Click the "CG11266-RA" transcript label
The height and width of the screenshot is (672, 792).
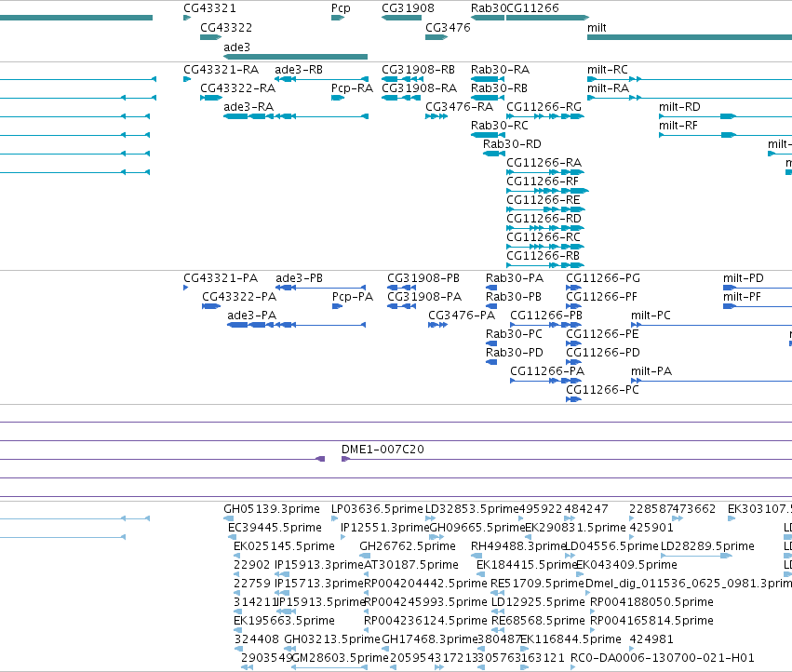(544, 163)
